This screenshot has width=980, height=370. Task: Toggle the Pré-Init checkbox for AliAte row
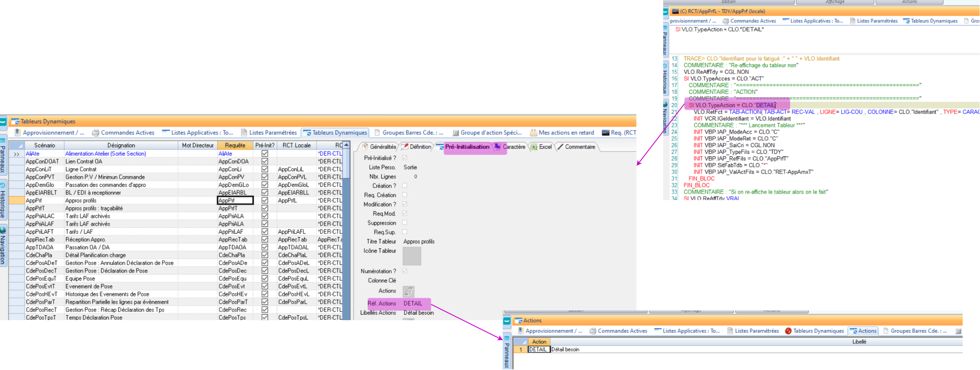coord(265,154)
